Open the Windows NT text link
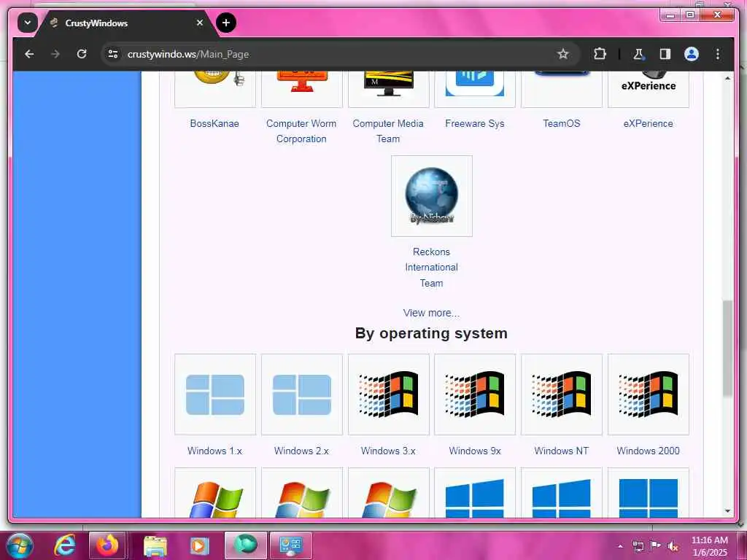The width and height of the screenshot is (747, 560). tap(562, 451)
